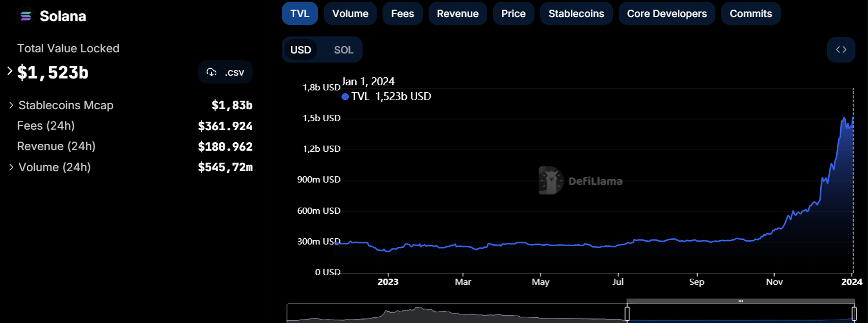Toggle the Volume chart metric

(350, 14)
